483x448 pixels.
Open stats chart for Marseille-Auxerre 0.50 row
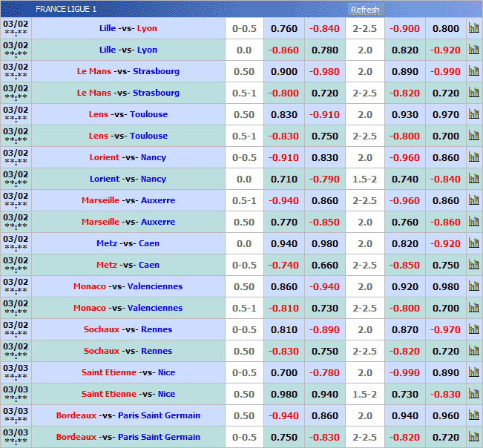tap(473, 223)
